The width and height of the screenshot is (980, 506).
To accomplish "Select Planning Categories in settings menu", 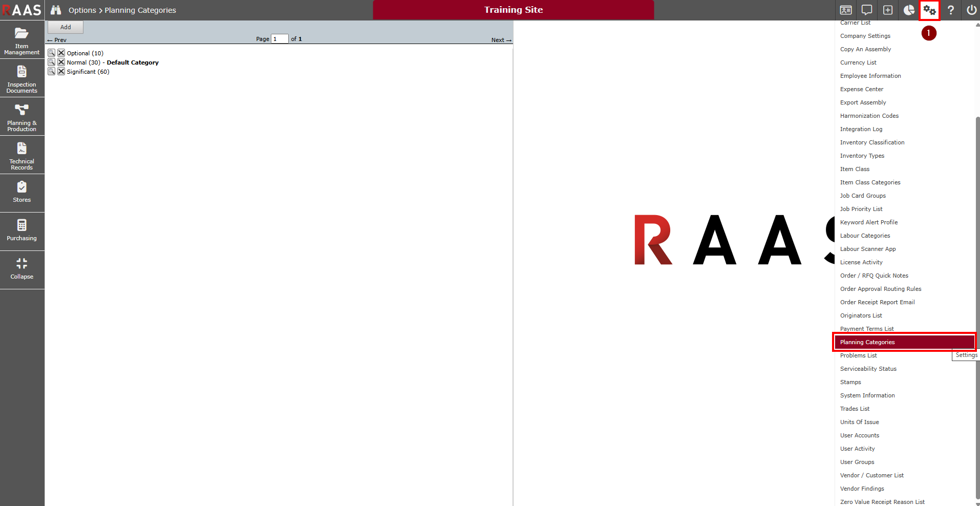I will point(867,342).
